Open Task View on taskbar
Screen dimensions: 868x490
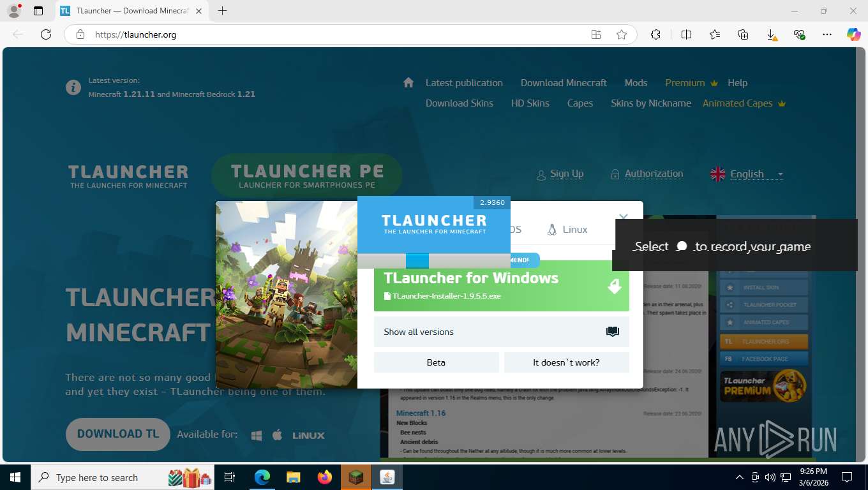click(x=230, y=477)
